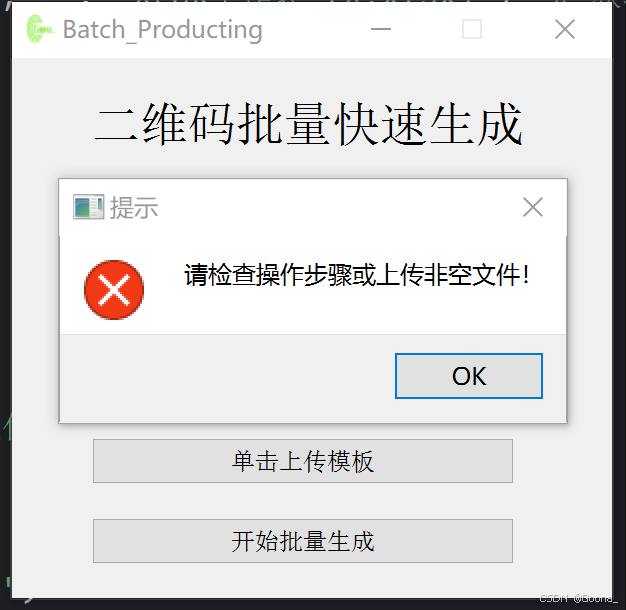
Task: Click empty dialog title bar space after 提示
Action: [339, 208]
